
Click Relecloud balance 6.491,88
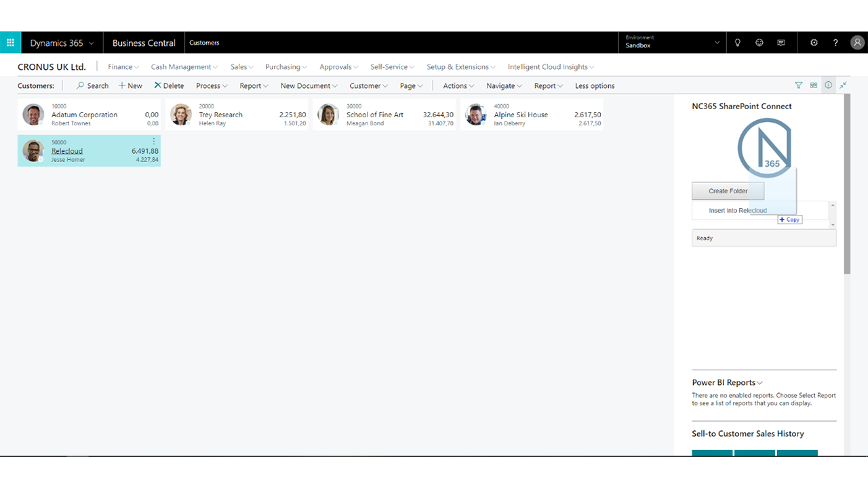click(x=145, y=151)
